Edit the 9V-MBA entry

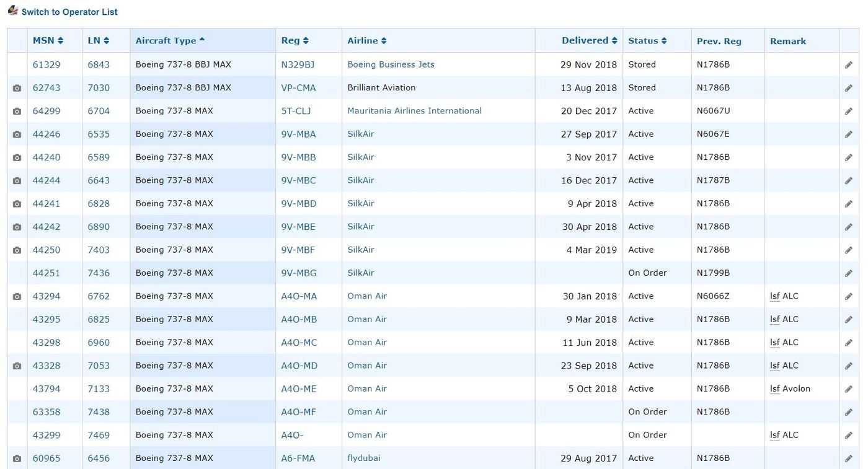(x=849, y=134)
